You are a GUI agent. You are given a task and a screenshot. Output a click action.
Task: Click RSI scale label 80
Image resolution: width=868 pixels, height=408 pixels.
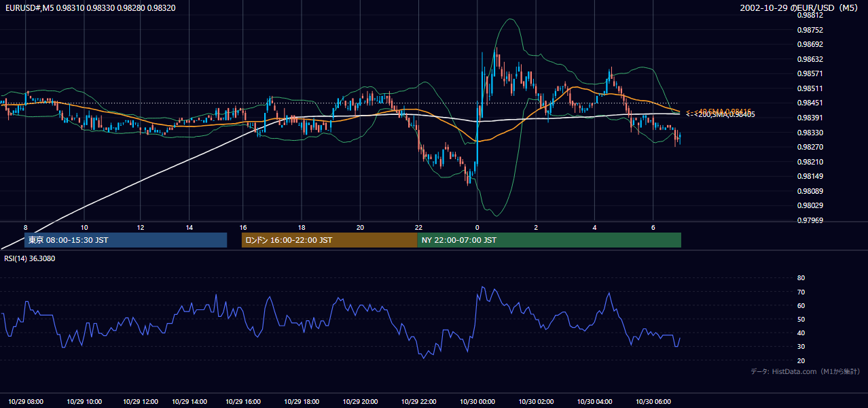point(801,278)
